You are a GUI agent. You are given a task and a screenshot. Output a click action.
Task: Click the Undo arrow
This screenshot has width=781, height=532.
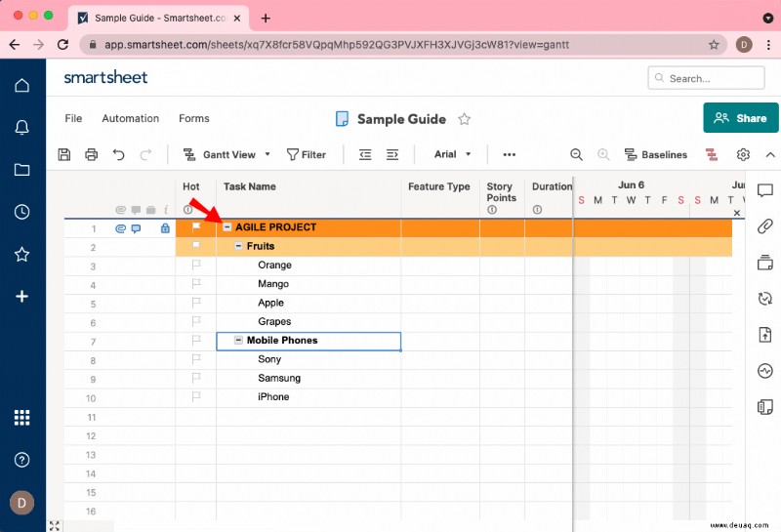coord(118,154)
